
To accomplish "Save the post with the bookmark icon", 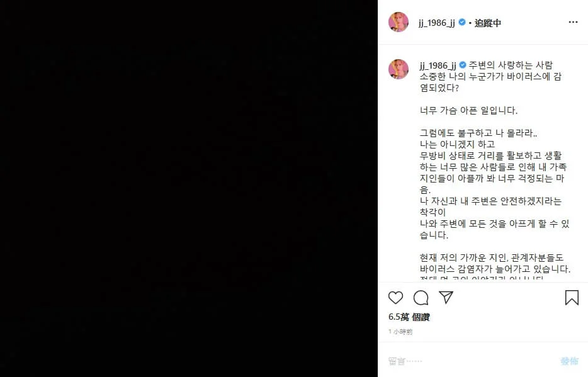I will pos(572,298).
